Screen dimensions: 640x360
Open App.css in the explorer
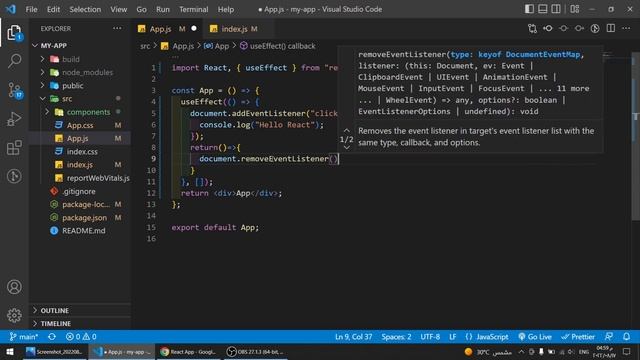pos(80,125)
